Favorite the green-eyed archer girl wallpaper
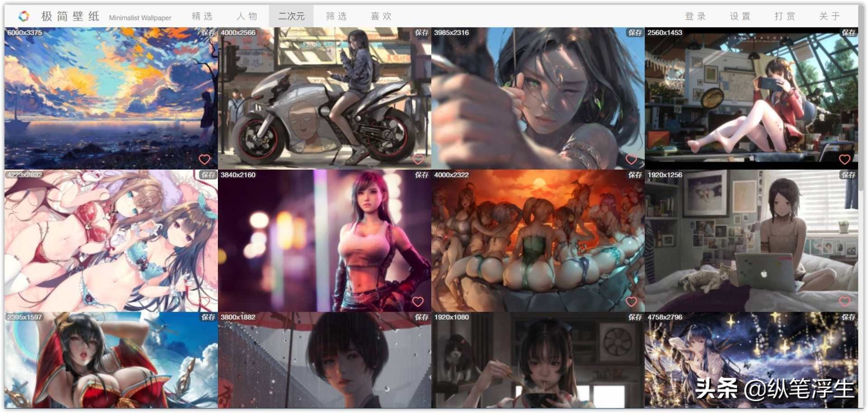 tap(631, 159)
